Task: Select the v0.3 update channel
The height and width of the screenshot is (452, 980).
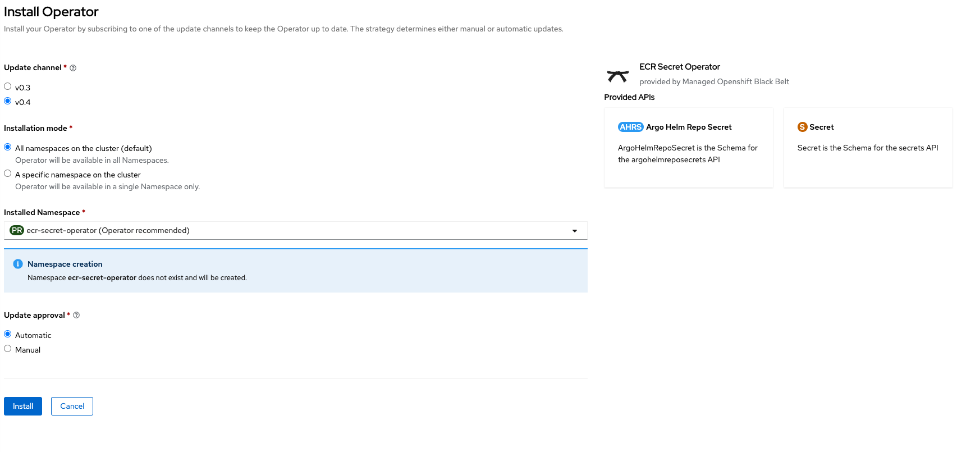Action: click(x=8, y=86)
